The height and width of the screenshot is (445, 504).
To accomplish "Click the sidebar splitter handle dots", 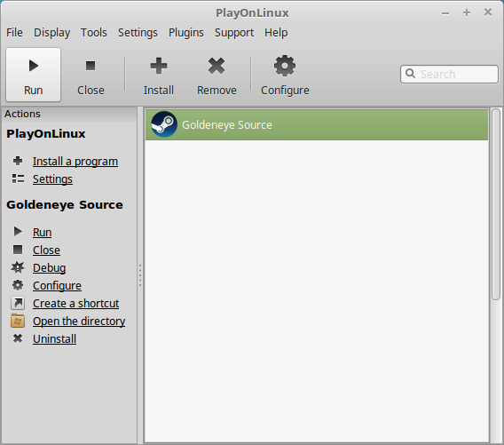I will [140, 275].
